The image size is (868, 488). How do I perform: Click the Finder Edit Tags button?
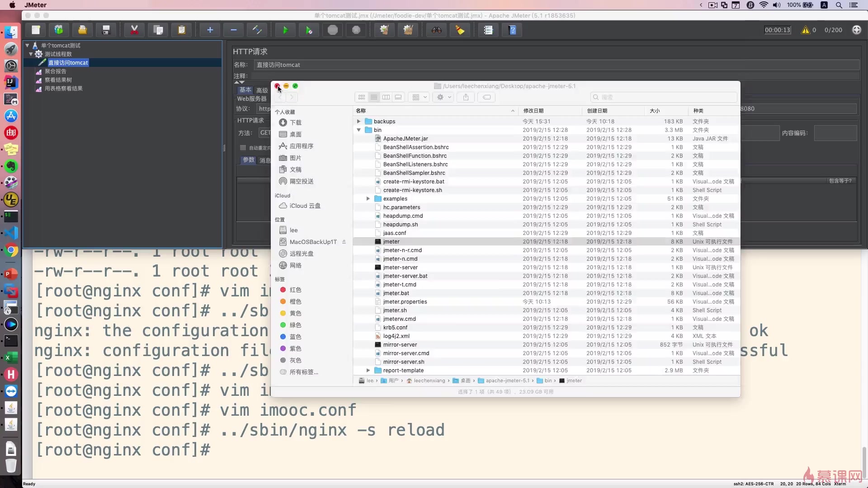click(x=486, y=97)
